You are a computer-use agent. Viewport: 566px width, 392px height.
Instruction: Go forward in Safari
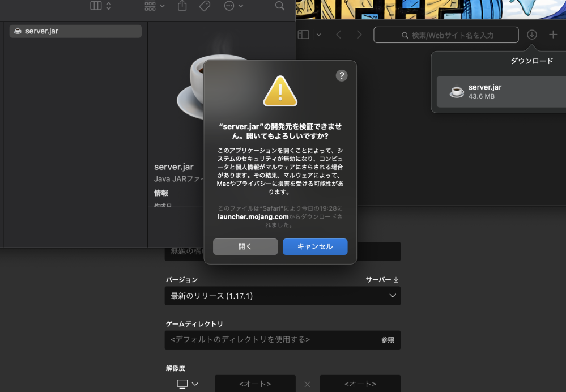click(359, 35)
